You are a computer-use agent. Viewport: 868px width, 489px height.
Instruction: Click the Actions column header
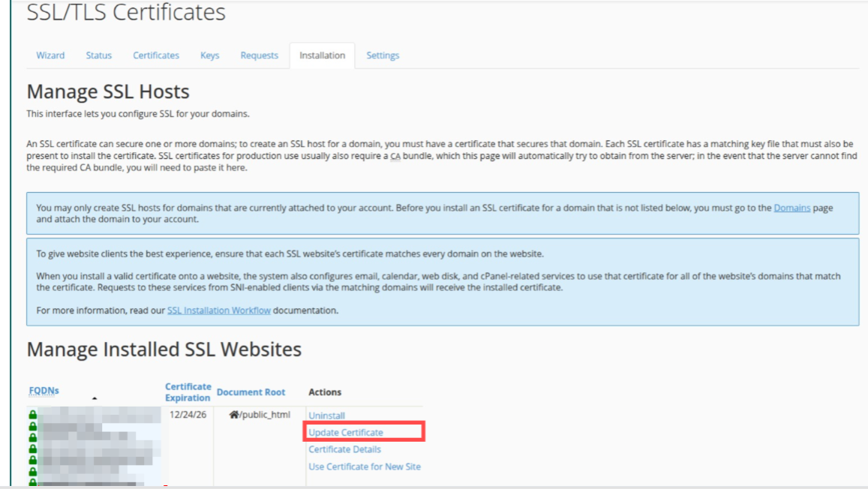[324, 392]
